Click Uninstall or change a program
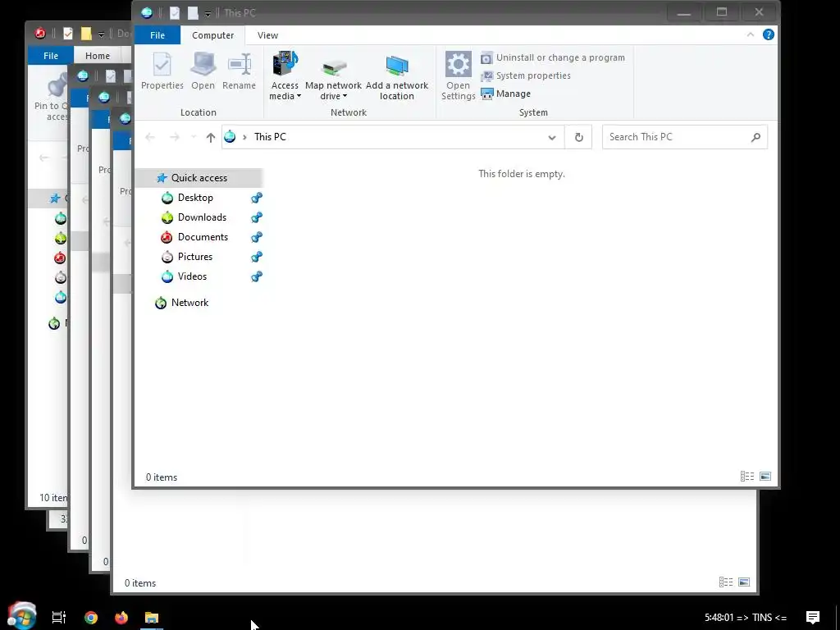 point(552,57)
